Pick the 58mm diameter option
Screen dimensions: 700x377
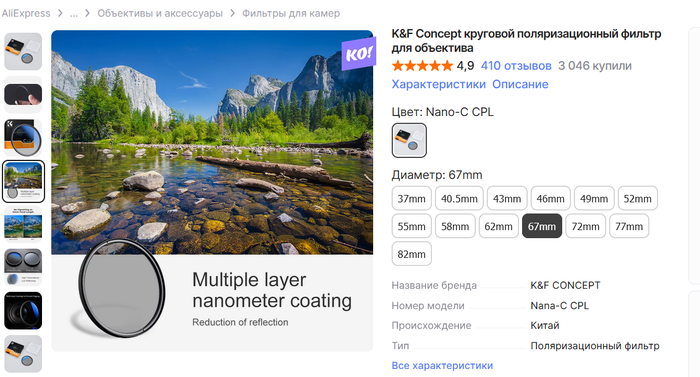(455, 226)
